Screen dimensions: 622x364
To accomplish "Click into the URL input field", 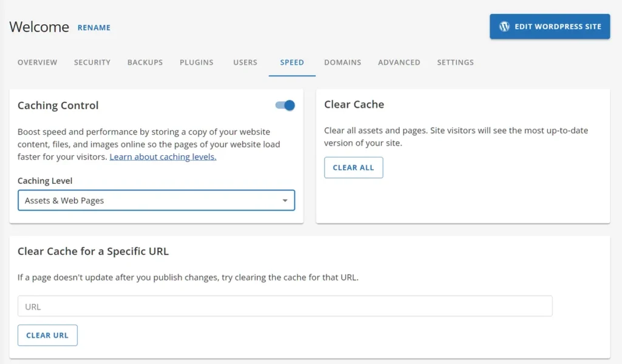I will point(285,306).
